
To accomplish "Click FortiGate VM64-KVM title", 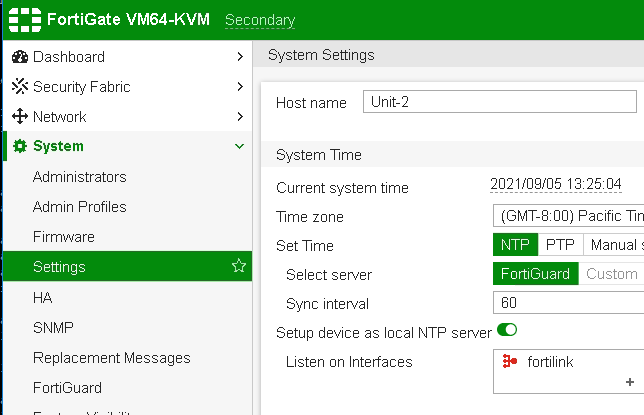I will pyautogui.click(x=128, y=19).
